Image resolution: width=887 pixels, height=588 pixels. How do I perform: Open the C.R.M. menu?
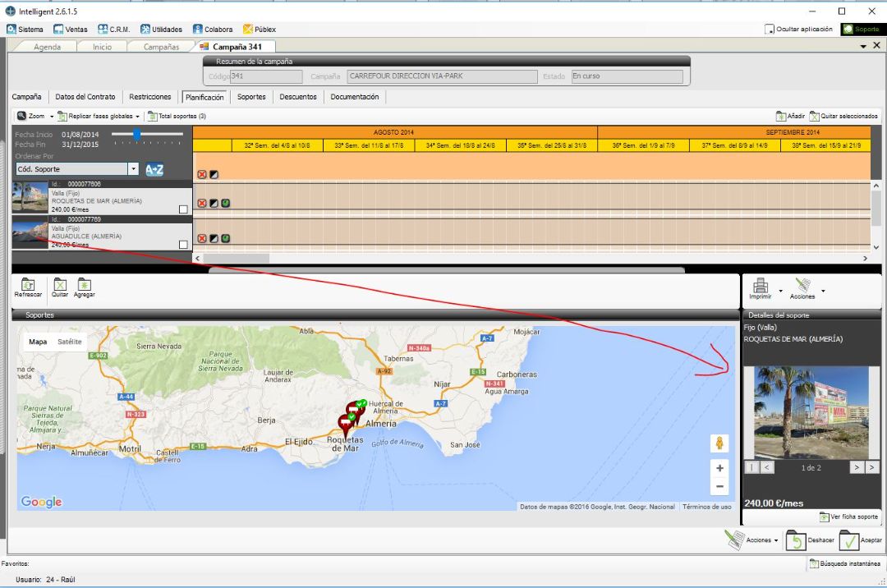(x=114, y=30)
